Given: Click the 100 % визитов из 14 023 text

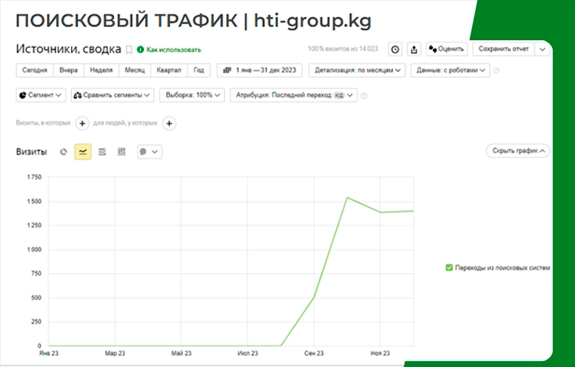Looking at the screenshot, I should (343, 49).
